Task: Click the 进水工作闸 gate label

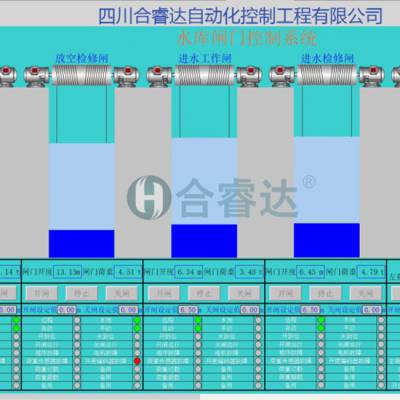Action: (205, 59)
